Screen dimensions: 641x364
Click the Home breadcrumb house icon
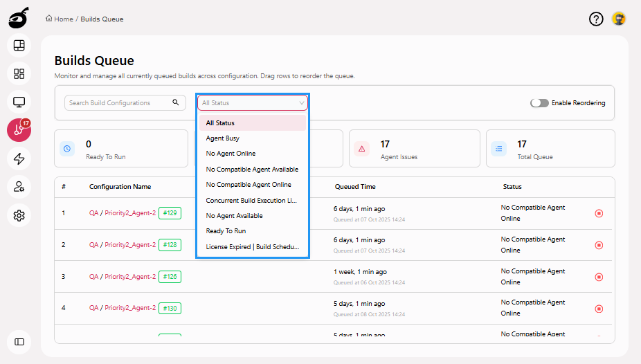click(x=49, y=19)
